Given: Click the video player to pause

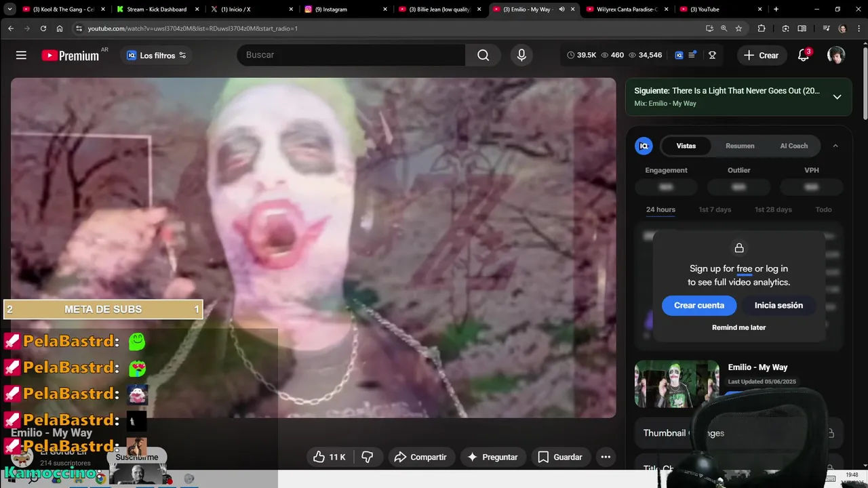Looking at the screenshot, I should [x=313, y=247].
